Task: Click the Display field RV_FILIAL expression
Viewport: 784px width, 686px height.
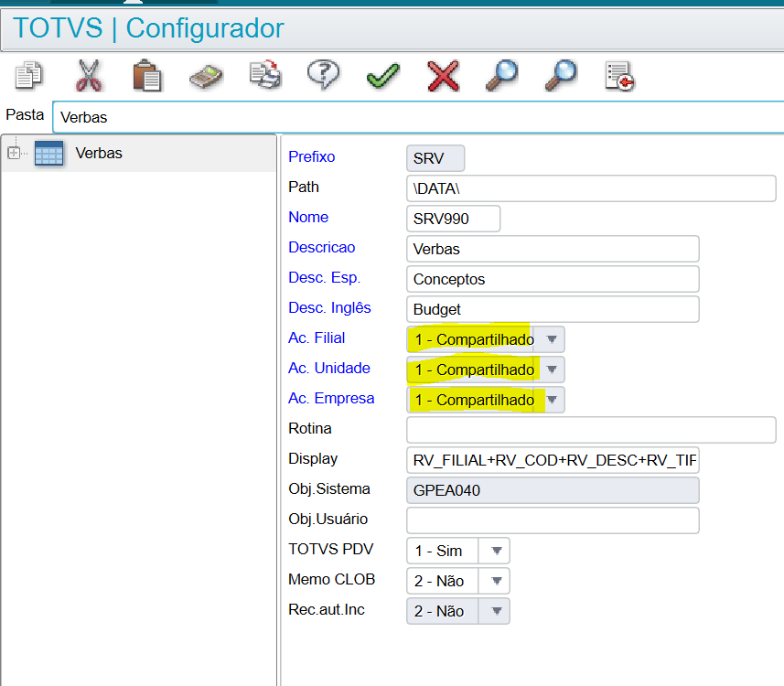Action: click(553, 460)
